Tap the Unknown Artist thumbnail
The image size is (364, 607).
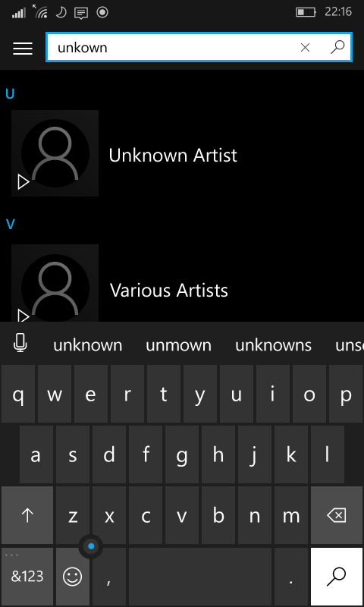tap(55, 153)
